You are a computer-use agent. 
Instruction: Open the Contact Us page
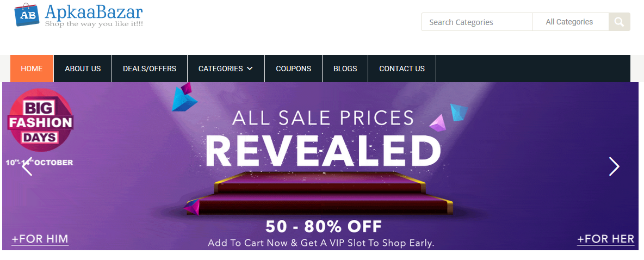point(402,69)
